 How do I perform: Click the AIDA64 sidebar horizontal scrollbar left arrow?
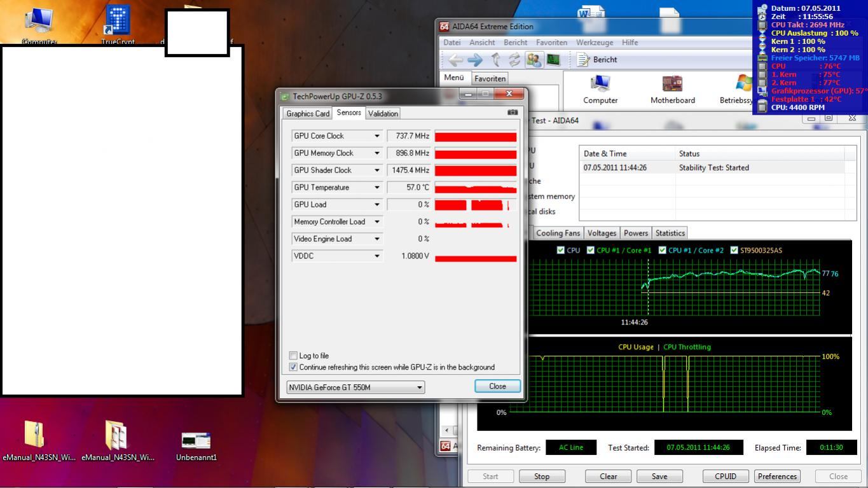(446, 431)
